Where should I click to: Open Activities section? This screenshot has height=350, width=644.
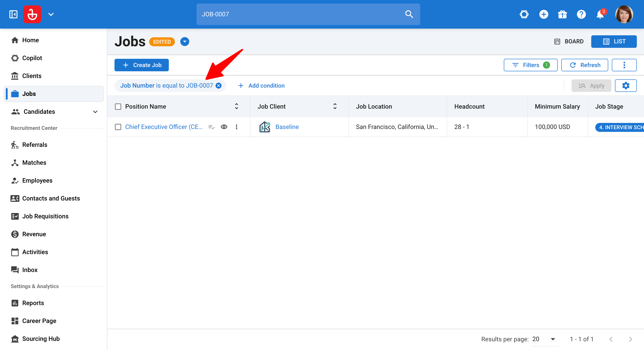(x=54, y=252)
